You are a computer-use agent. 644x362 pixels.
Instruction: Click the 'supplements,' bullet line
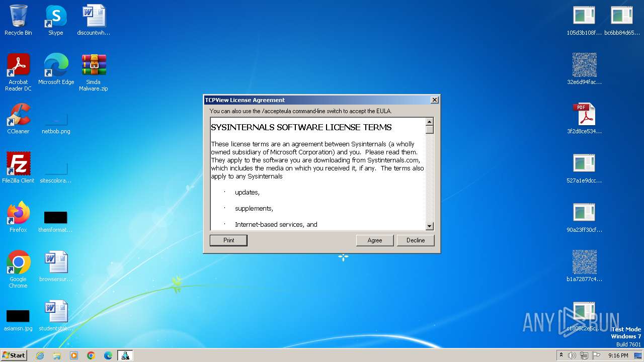click(254, 209)
